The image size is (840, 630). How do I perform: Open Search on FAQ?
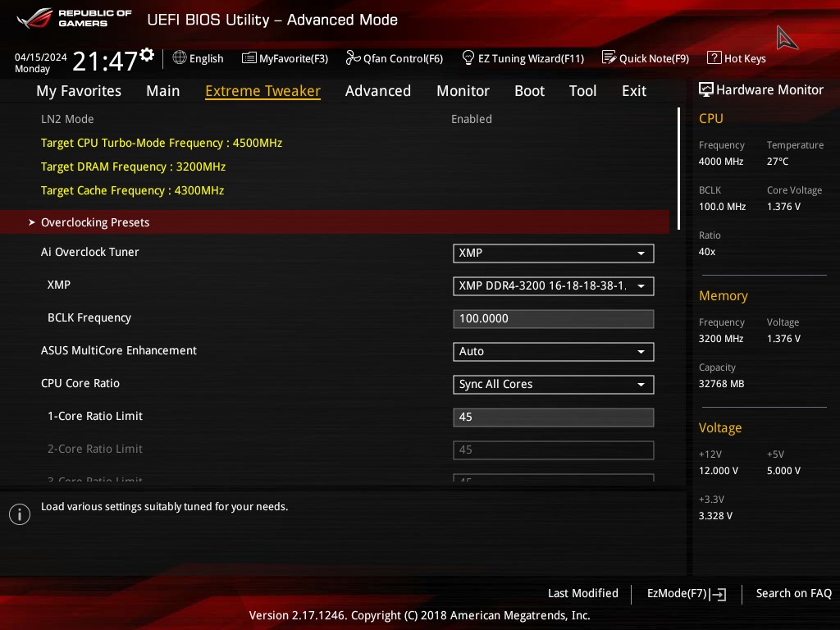click(x=793, y=593)
